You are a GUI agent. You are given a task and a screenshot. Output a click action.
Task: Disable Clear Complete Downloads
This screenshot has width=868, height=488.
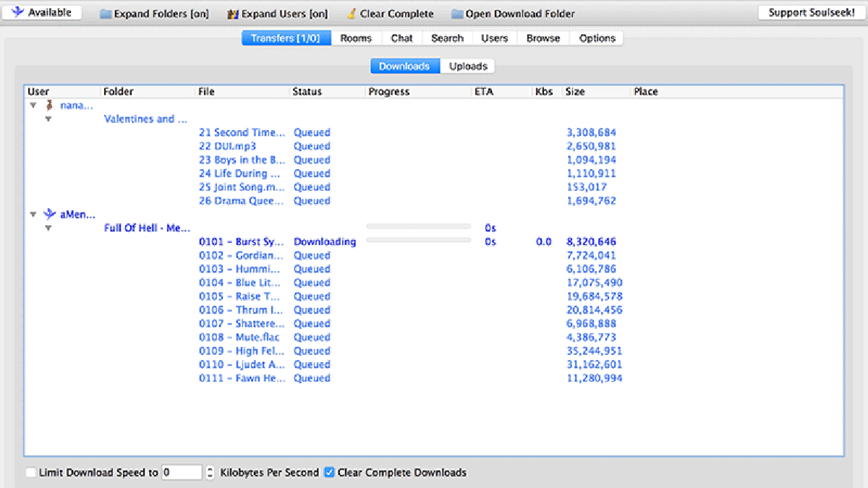[329, 472]
